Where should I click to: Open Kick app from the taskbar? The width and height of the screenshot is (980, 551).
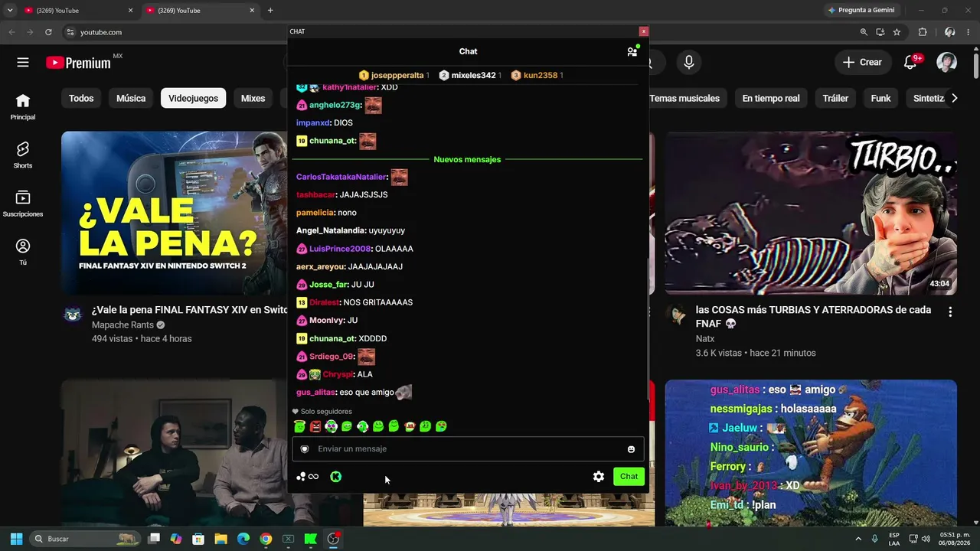coord(310,539)
